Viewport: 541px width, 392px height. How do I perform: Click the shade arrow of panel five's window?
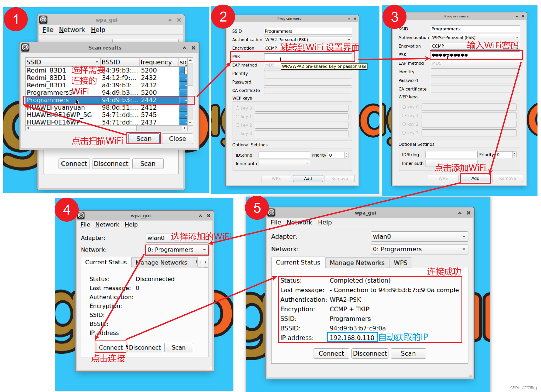(x=460, y=213)
